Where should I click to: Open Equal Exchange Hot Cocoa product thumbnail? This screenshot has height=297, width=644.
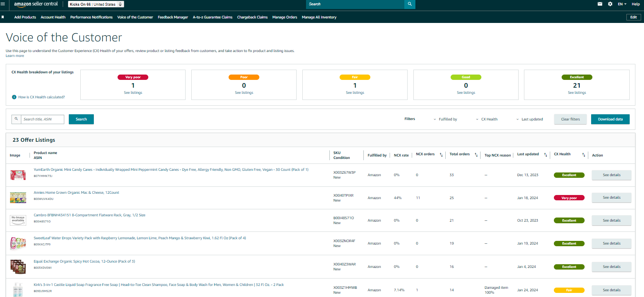tap(18, 267)
